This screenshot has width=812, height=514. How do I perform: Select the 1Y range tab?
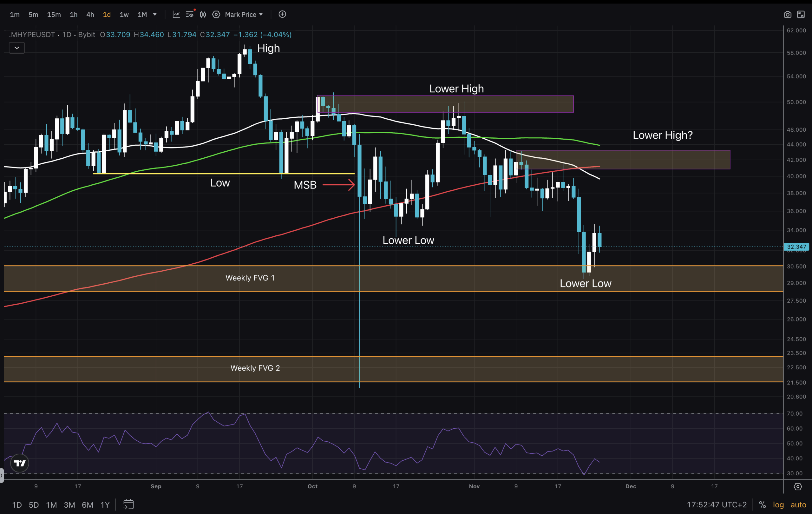[105, 504]
